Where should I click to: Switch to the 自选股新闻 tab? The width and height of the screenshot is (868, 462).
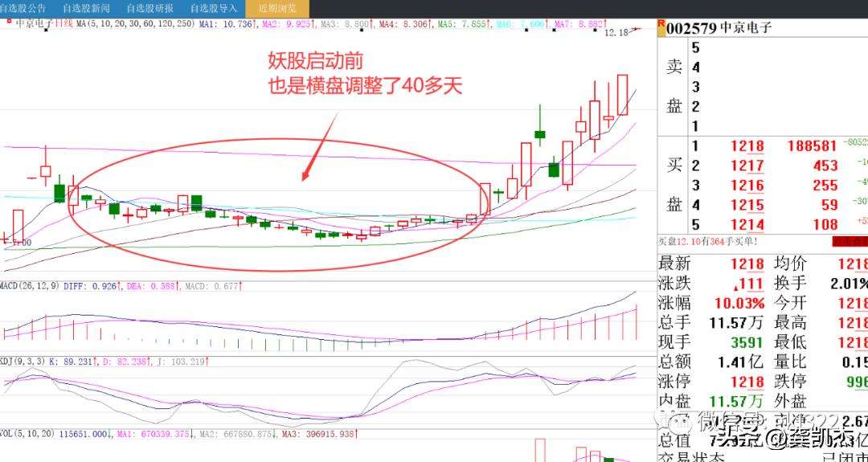point(86,8)
